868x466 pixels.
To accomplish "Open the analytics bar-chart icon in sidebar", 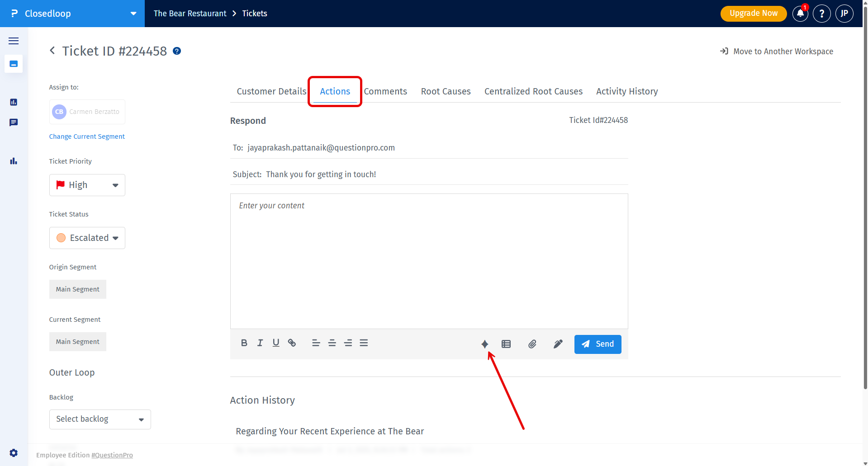I will click(14, 161).
